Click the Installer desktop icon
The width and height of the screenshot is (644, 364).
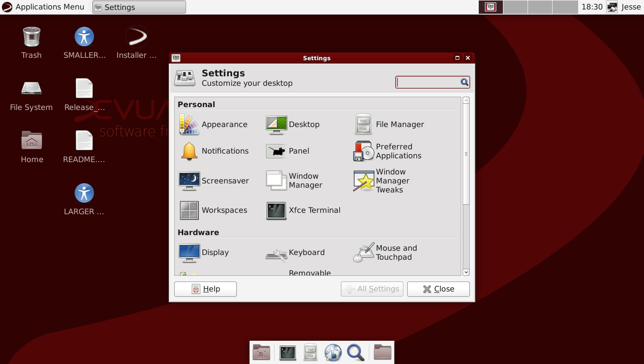pos(137,36)
